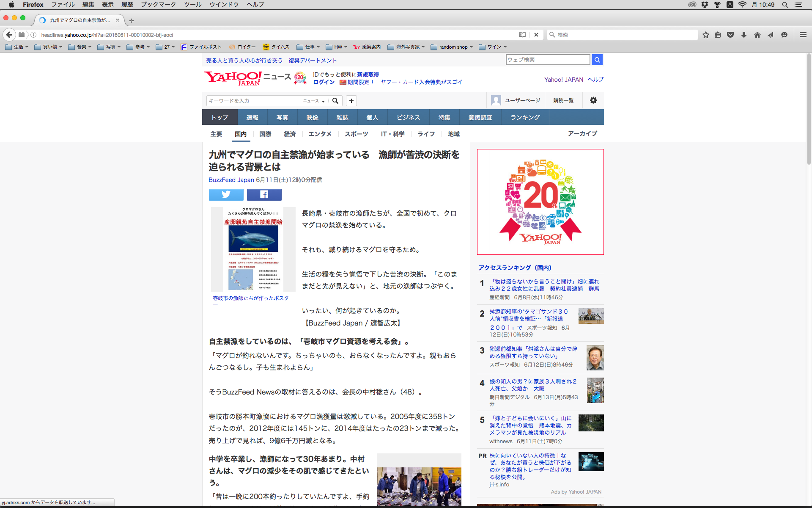Open the tuna poster thumbnail image
Screen dimensions: 812x508
(253, 249)
